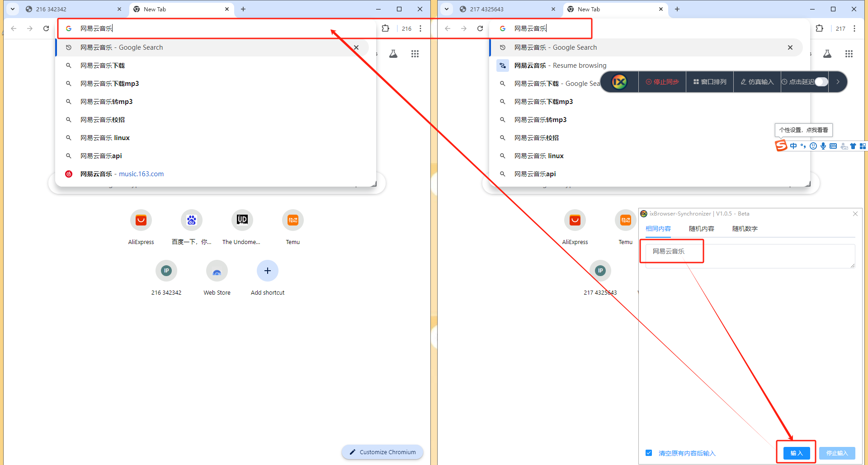Open Chromium menu in right window
The height and width of the screenshot is (465, 868).
pyautogui.click(x=854, y=28)
